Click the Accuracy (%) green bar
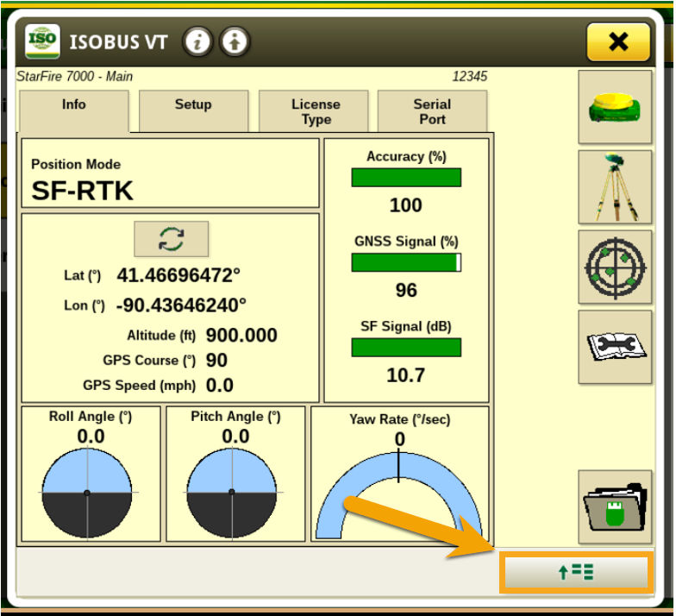The image size is (676, 616). (406, 178)
